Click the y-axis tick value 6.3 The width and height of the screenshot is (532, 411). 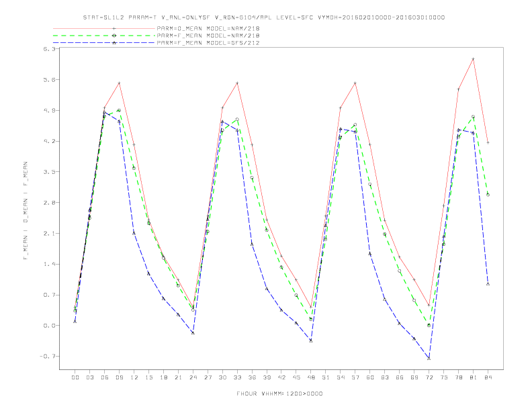(x=48, y=49)
